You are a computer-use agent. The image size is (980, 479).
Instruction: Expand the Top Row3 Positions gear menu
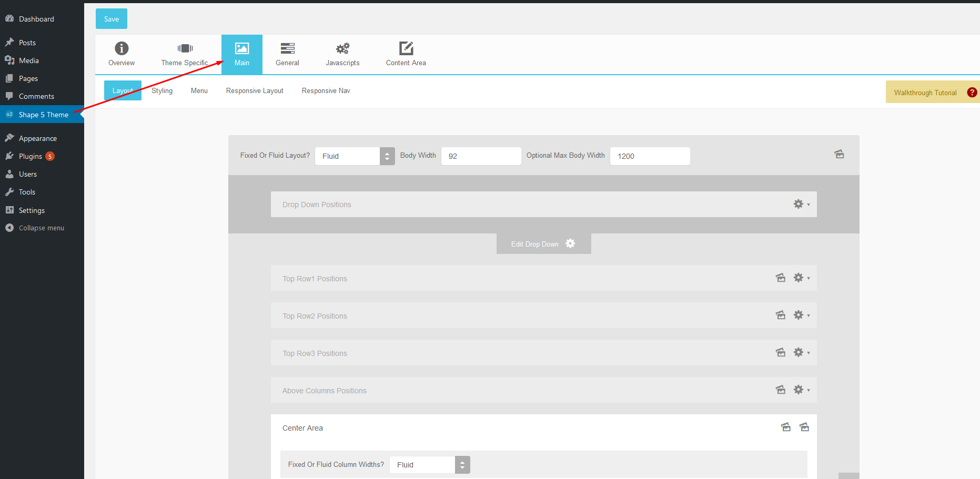click(x=801, y=352)
